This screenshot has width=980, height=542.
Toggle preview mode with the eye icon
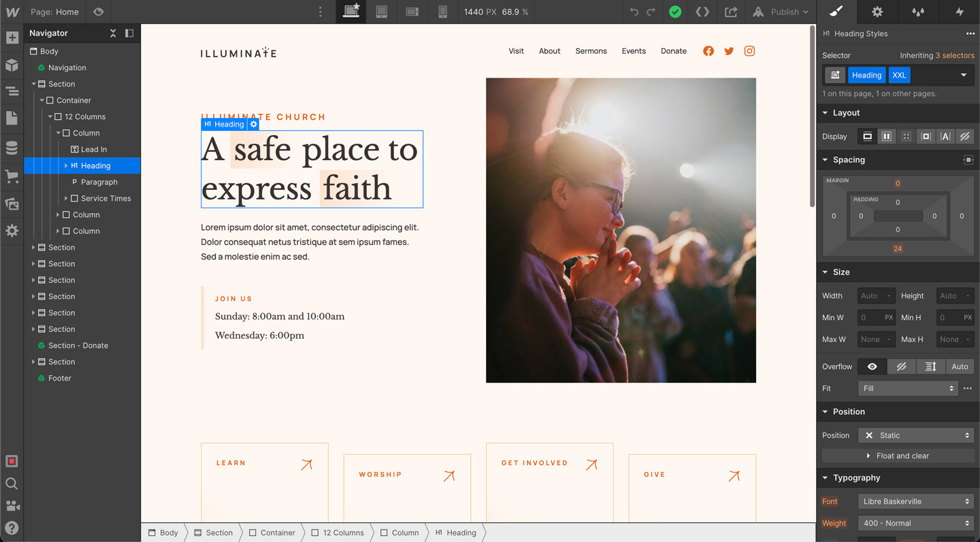pyautogui.click(x=97, y=12)
